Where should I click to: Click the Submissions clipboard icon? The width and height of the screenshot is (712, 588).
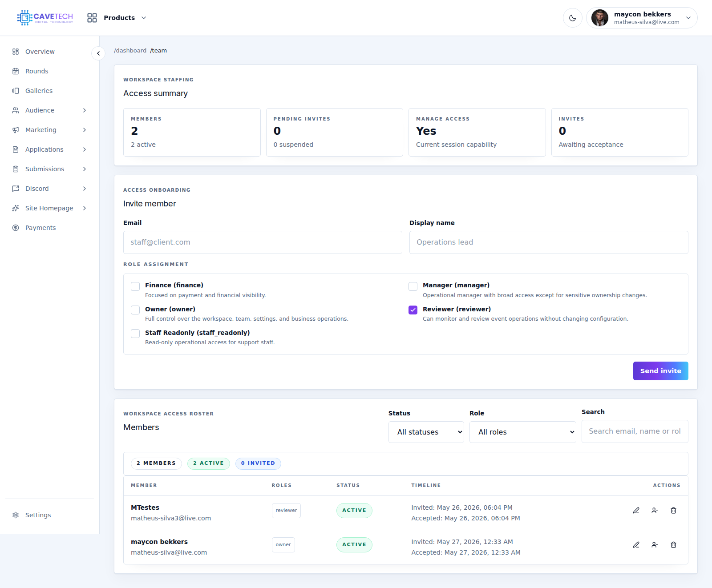pos(16,169)
